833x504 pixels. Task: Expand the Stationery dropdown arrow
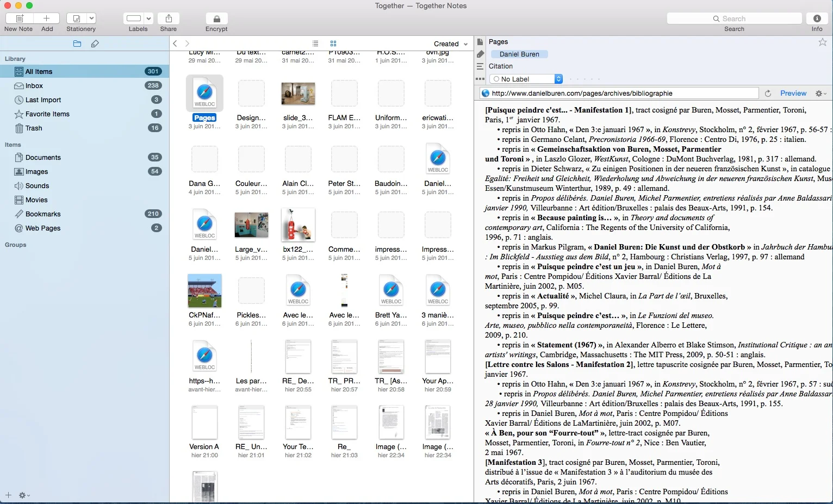(91, 18)
